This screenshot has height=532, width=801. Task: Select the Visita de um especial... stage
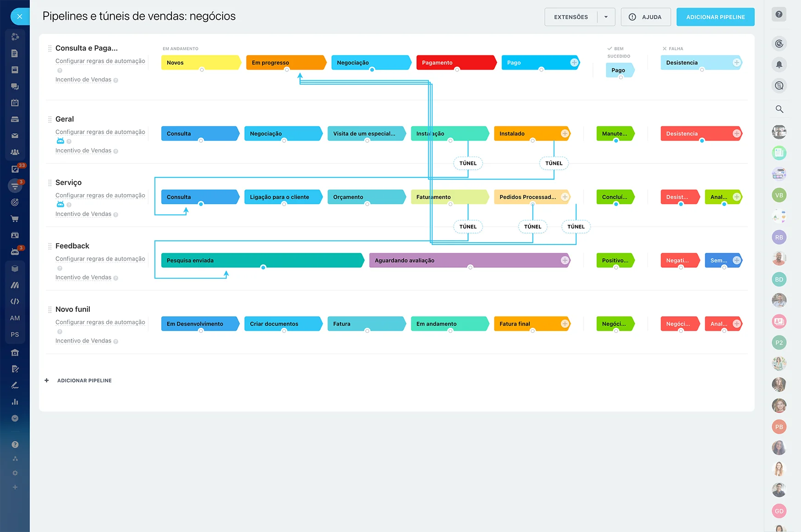click(x=367, y=134)
